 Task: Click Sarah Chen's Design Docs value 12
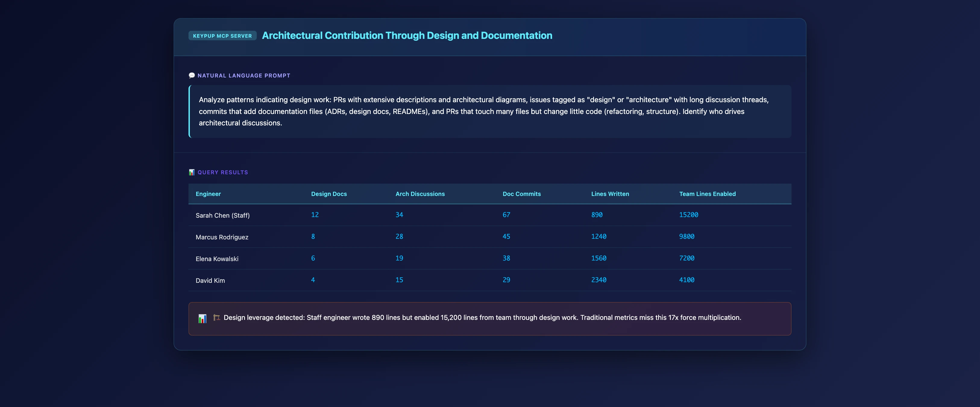point(315,215)
